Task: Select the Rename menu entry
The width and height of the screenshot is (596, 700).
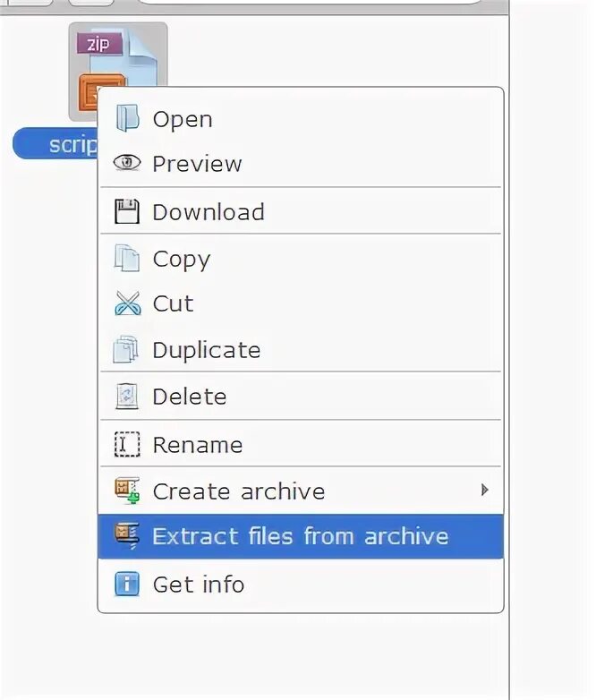Action: click(x=301, y=444)
